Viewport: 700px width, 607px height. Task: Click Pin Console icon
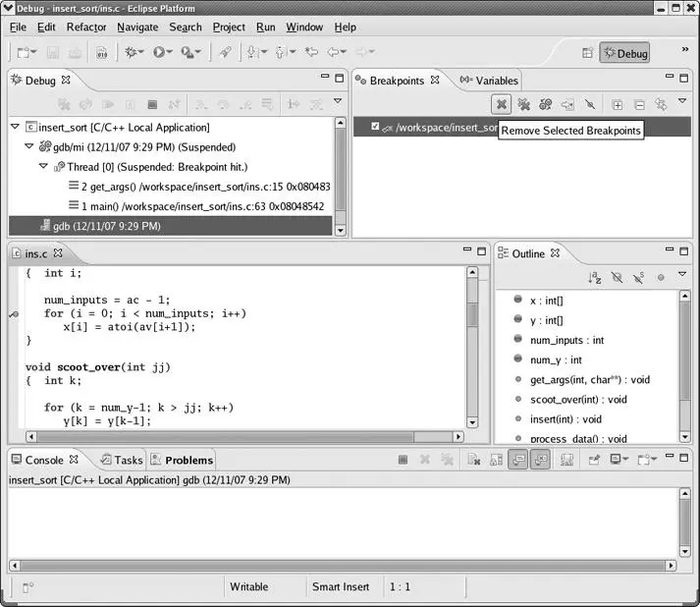pos(566,460)
